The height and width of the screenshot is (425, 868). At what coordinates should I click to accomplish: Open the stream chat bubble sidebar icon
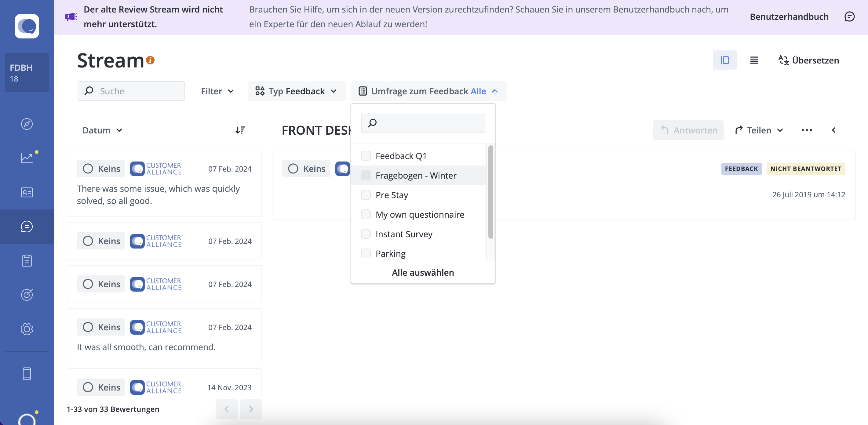27,226
